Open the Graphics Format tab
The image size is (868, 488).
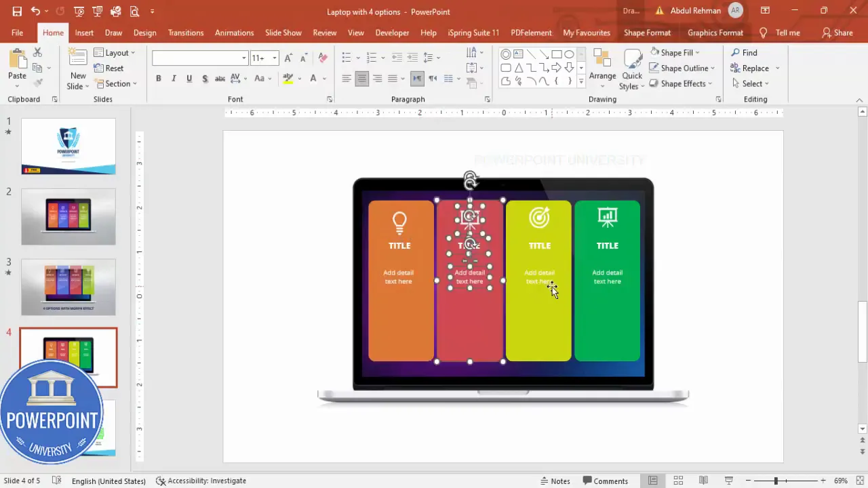(715, 33)
